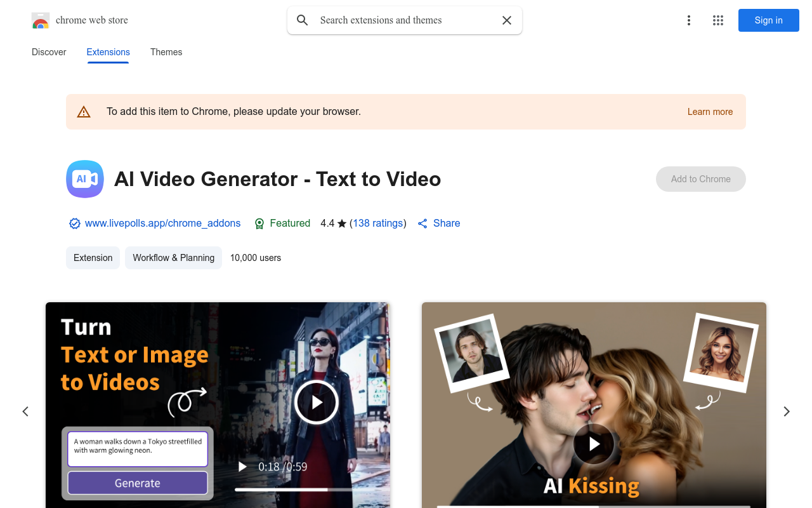This screenshot has width=812, height=508.
Task: Open the 138 ratings link
Action: pyautogui.click(x=378, y=224)
